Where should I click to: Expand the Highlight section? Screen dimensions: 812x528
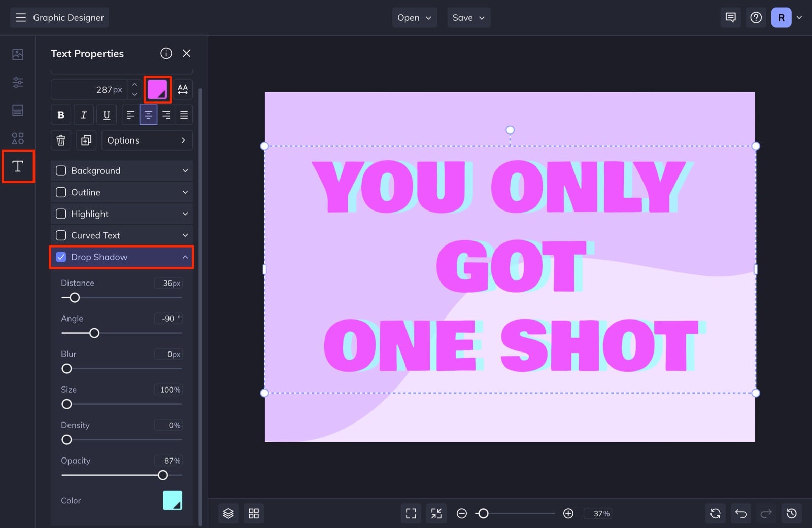[x=185, y=214]
